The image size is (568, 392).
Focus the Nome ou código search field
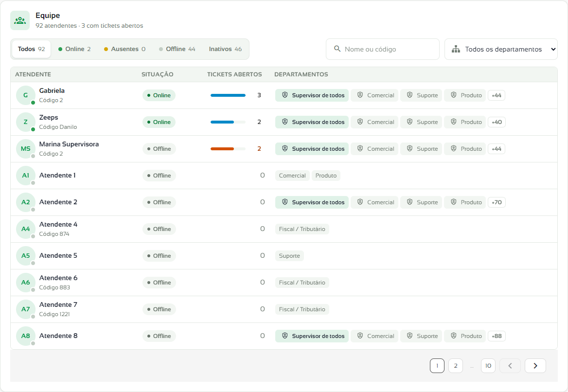pos(383,49)
